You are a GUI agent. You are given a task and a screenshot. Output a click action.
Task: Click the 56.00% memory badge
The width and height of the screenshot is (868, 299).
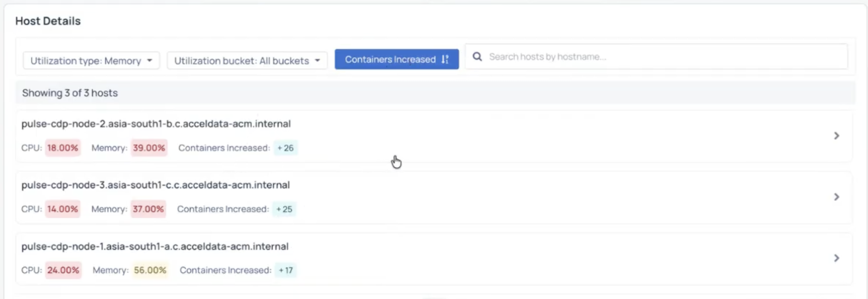click(150, 270)
